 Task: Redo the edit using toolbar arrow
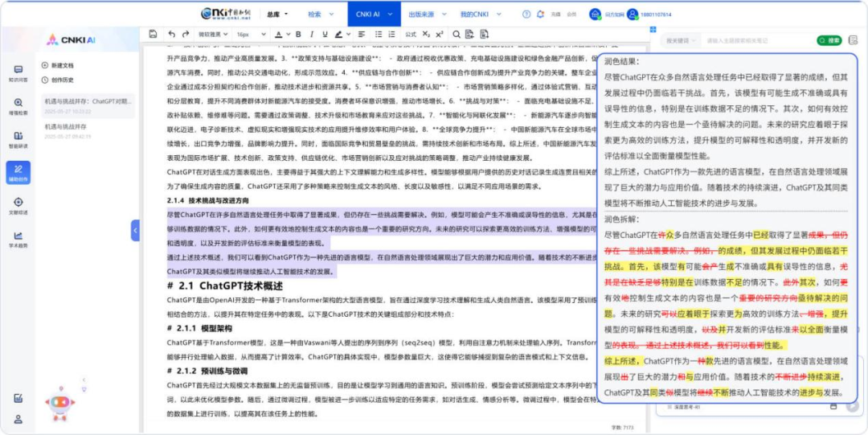click(x=186, y=35)
